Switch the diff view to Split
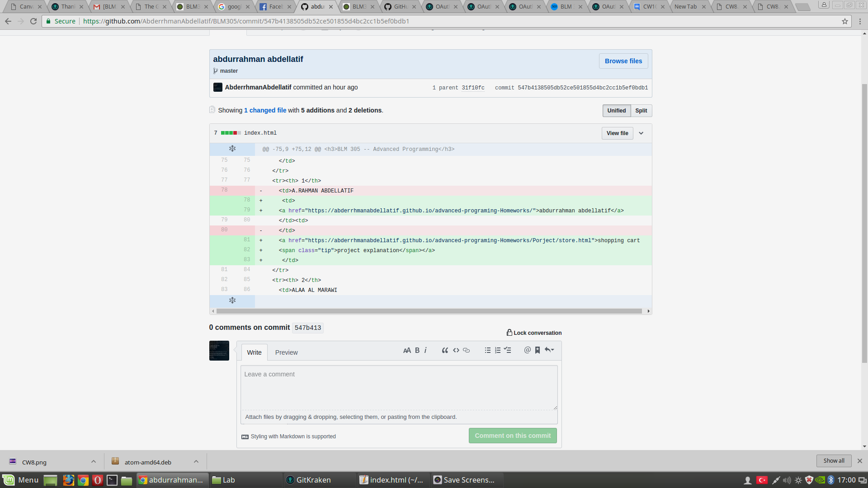The height and width of the screenshot is (488, 868). pyautogui.click(x=641, y=111)
